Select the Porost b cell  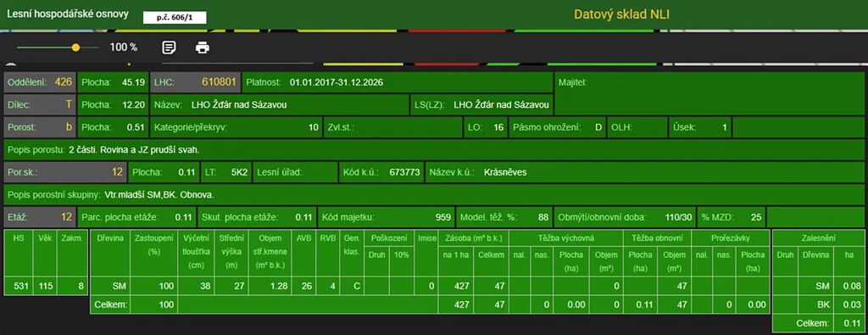coord(40,127)
